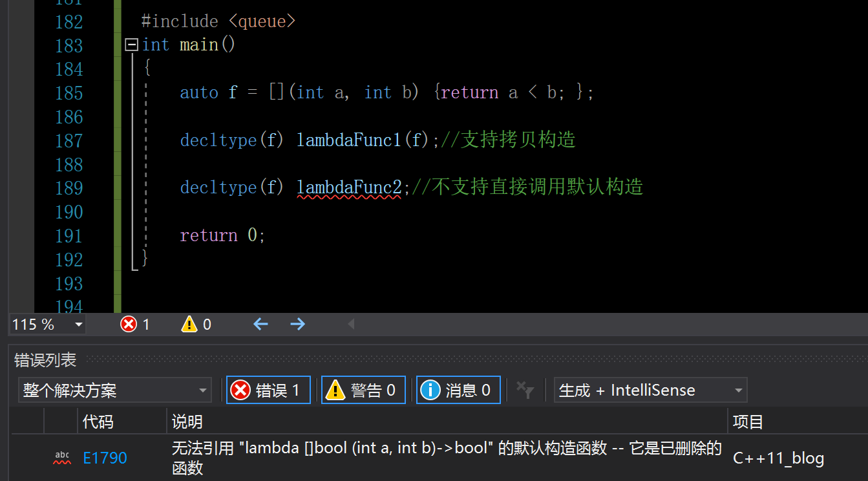Click the first column header of error list
Viewport: 868px width, 481px height.
(28, 422)
